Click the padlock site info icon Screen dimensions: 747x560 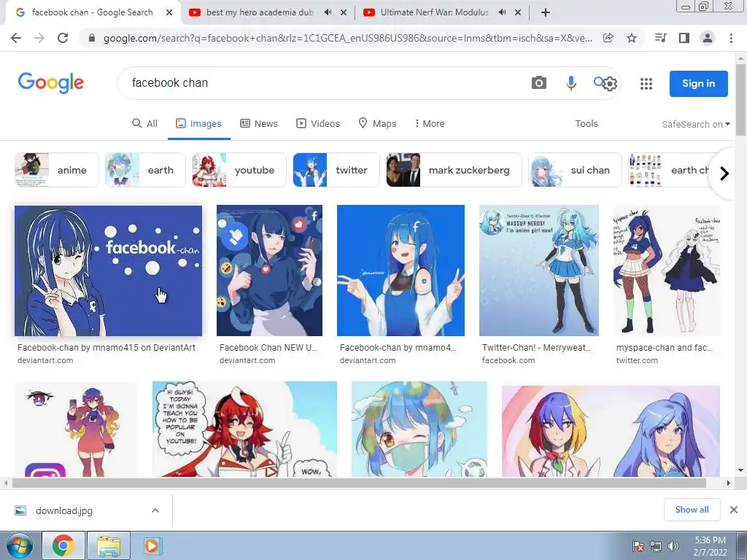[x=91, y=38]
